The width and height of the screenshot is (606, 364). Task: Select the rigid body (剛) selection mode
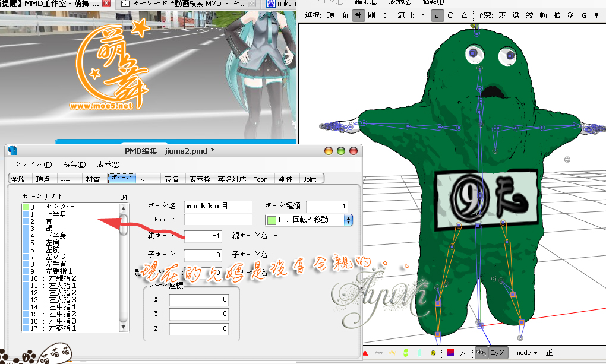pyautogui.click(x=372, y=15)
